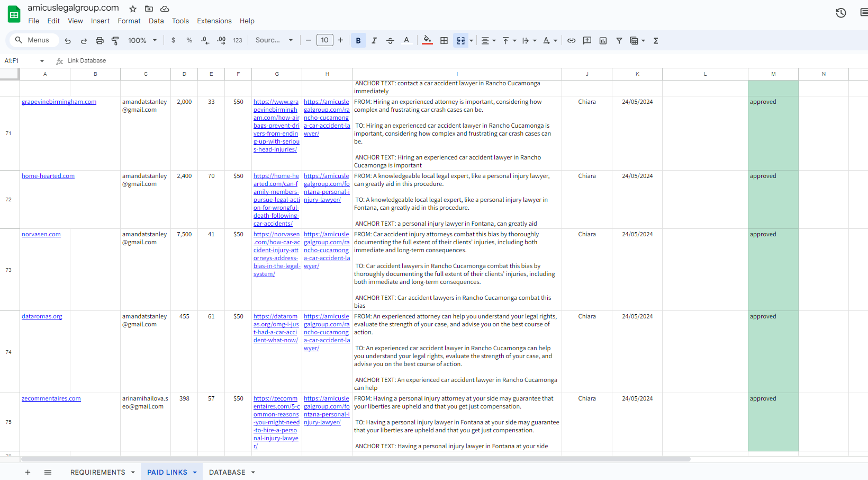
Task: Open text rotation dropdown
Action: 550,41
